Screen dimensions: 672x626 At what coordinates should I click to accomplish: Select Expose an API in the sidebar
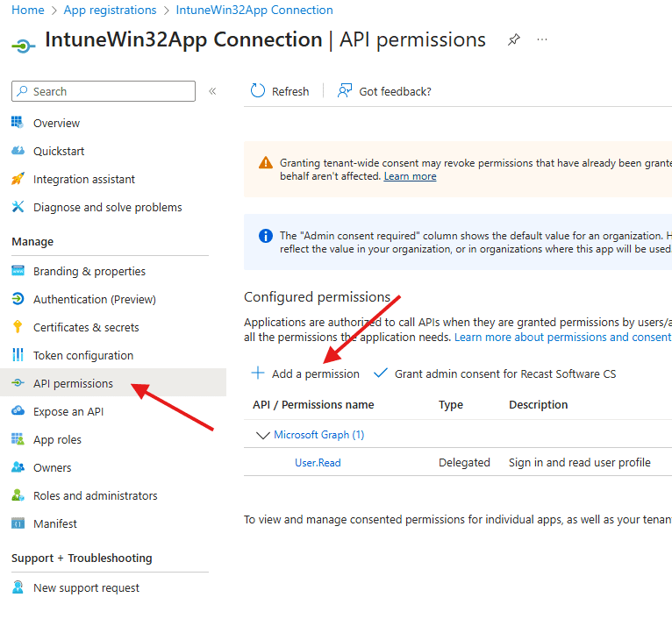(68, 411)
